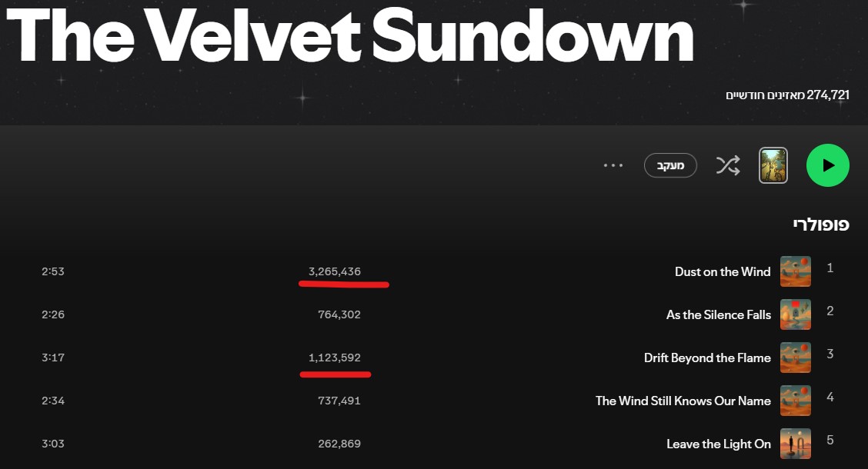Screen dimensions: 868x469
Task: Click The Velvet Sundown artist heading
Action: point(350,35)
